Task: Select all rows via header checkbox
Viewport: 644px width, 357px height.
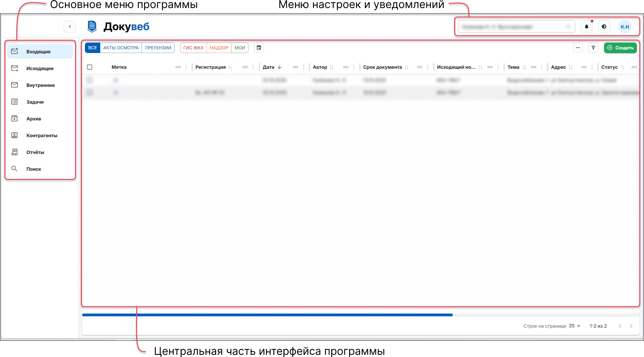Action: pos(90,67)
